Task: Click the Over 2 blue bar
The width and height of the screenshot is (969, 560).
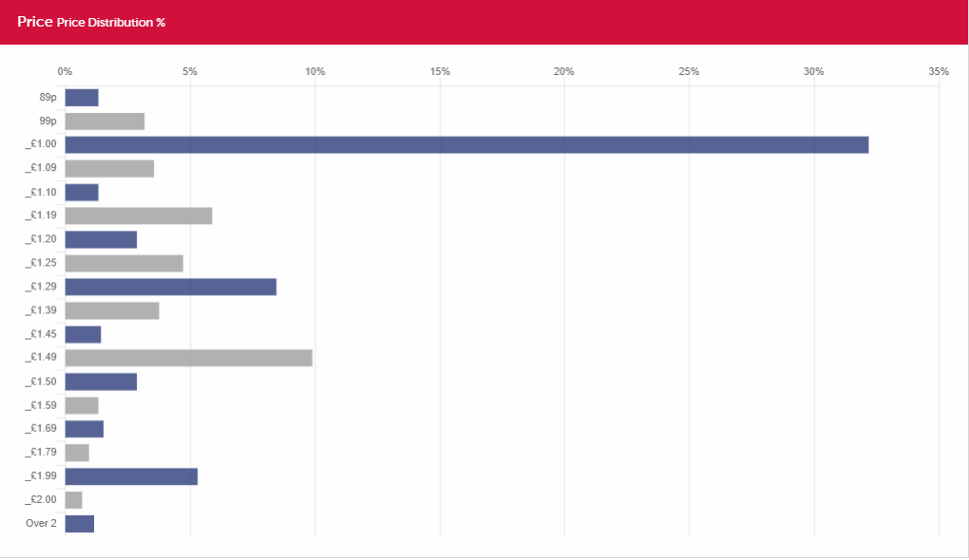Action: click(x=79, y=524)
